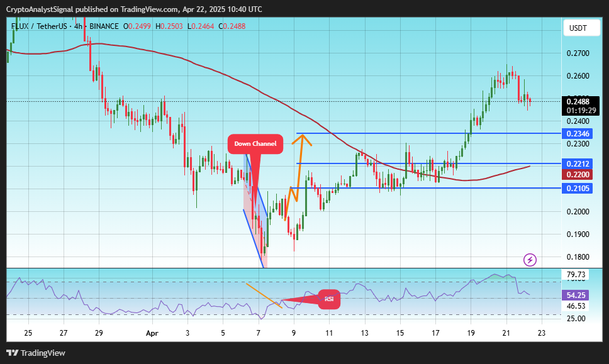
Task: Click date 7 on the time axis
Action: pos(259,333)
